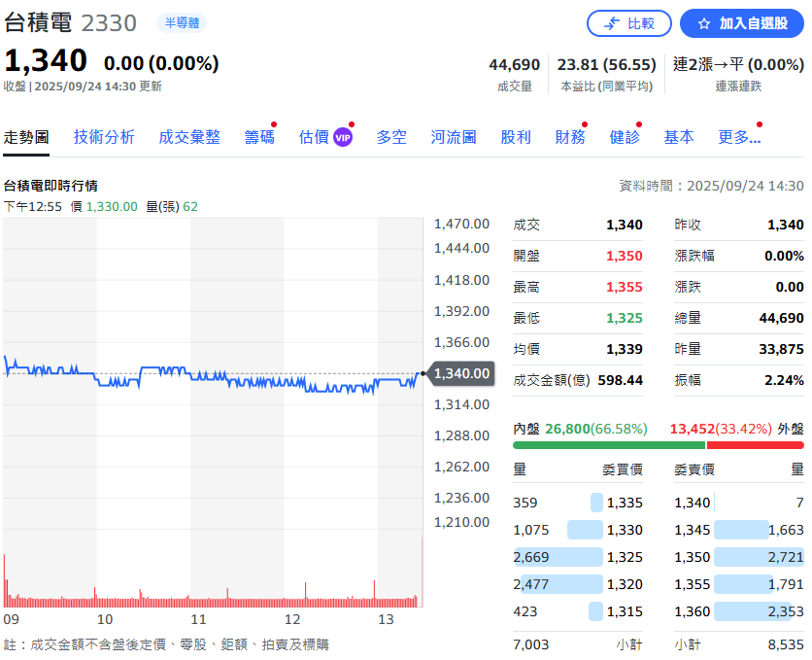Click the 成交金額(億) value 598.44

(x=620, y=380)
